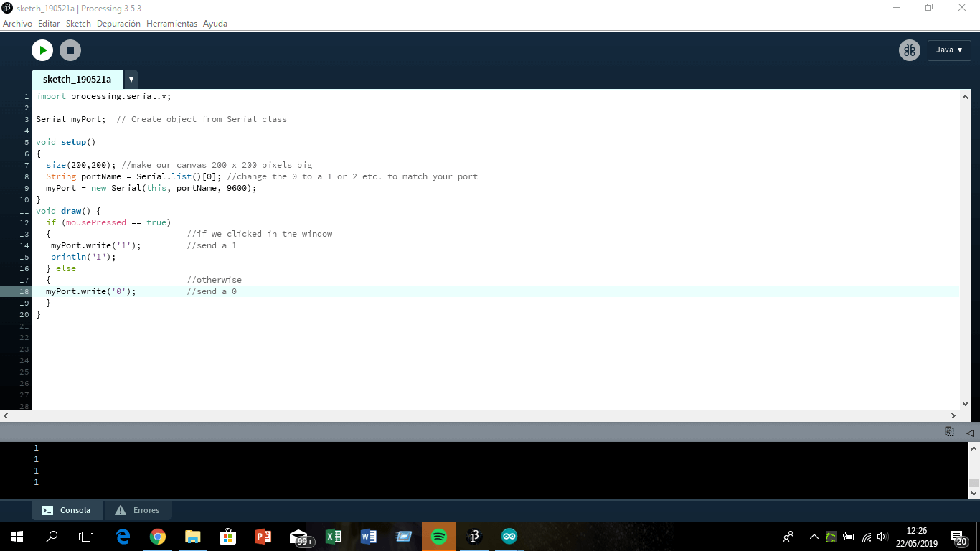Click editor vertical scrollbar up arrow

click(965, 96)
